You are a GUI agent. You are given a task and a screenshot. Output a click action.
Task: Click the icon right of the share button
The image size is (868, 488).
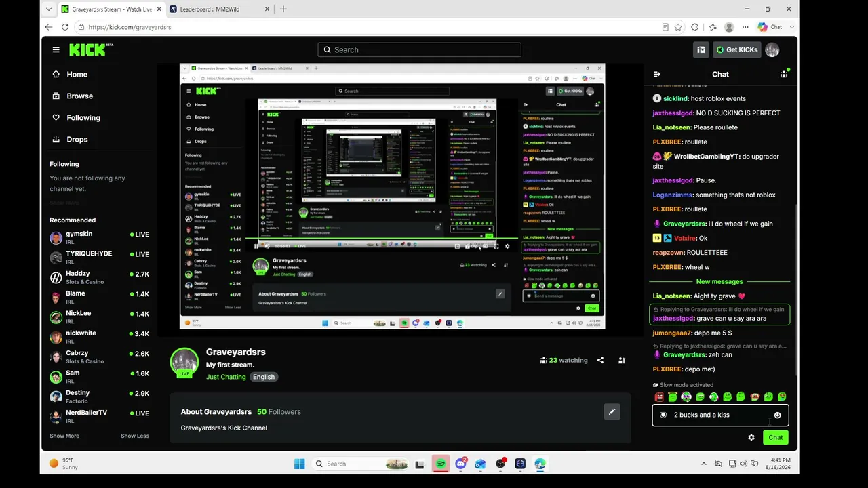point(622,360)
